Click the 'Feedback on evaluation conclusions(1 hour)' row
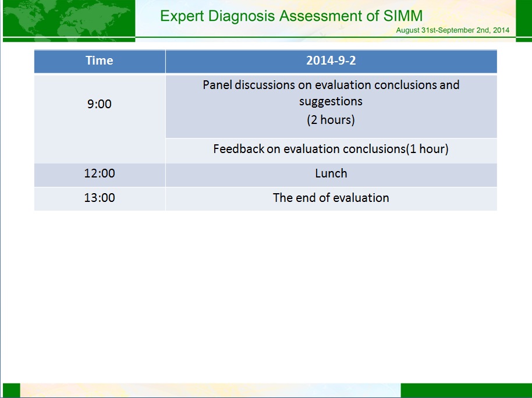Image resolution: width=532 pixels, height=398 pixels. (x=331, y=149)
